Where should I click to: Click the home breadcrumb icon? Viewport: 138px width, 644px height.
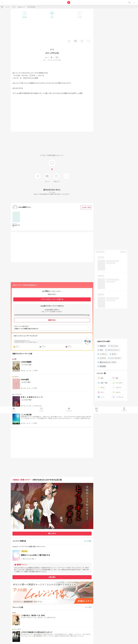click(2, 7)
